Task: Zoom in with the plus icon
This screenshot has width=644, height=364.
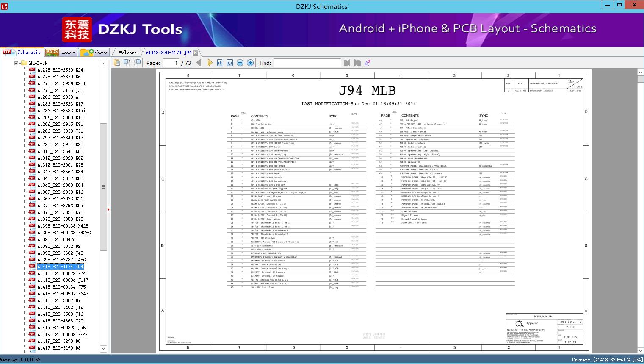Action: (x=250, y=63)
